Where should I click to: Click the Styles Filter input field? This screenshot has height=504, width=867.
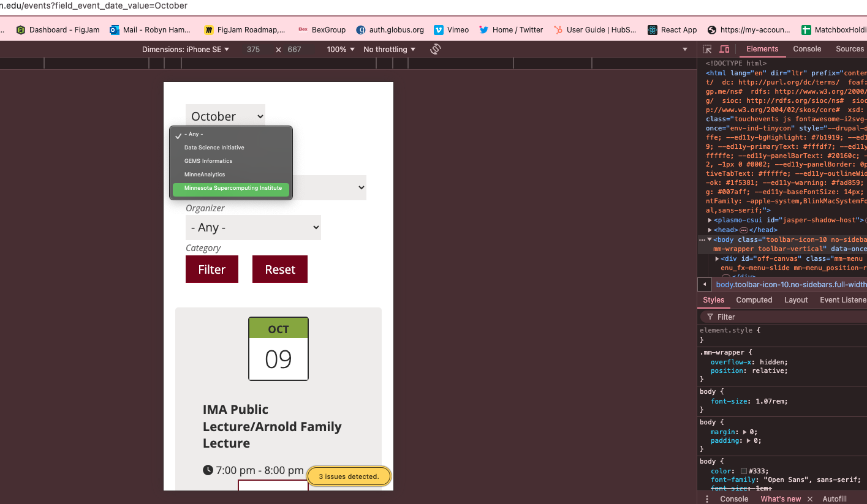[x=784, y=317]
